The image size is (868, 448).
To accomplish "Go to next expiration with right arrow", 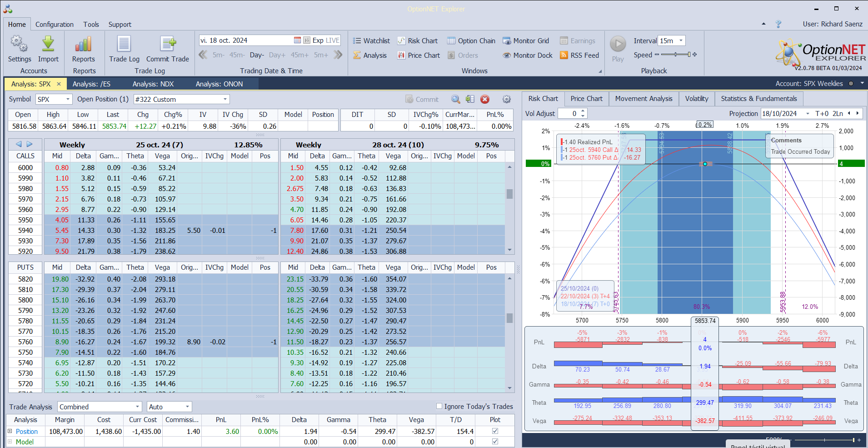I will tap(30, 144).
